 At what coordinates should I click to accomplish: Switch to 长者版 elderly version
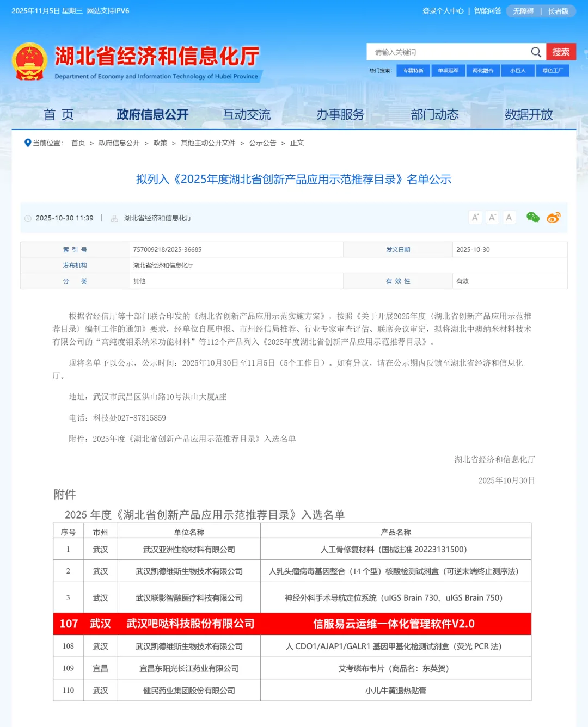[558, 11]
